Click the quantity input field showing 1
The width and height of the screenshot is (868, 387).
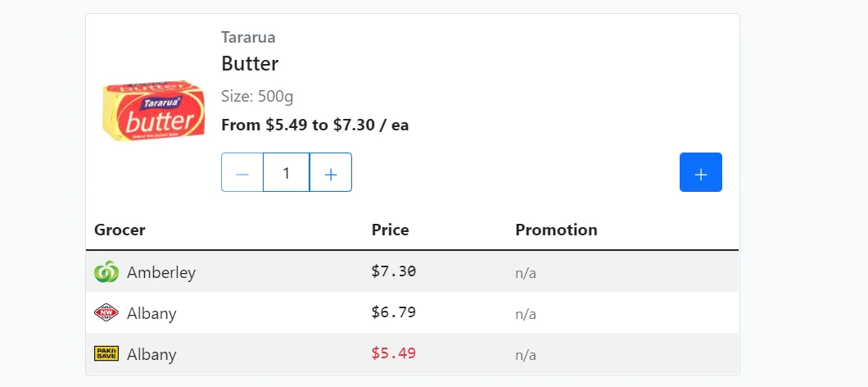tap(286, 173)
